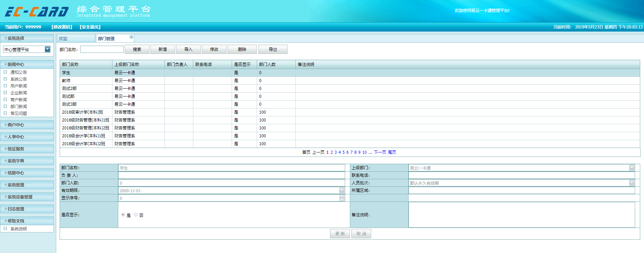Image resolution: width=644 pixels, height=253 pixels.
Task: Expand the 人事中心 panel
Action: 27,137
